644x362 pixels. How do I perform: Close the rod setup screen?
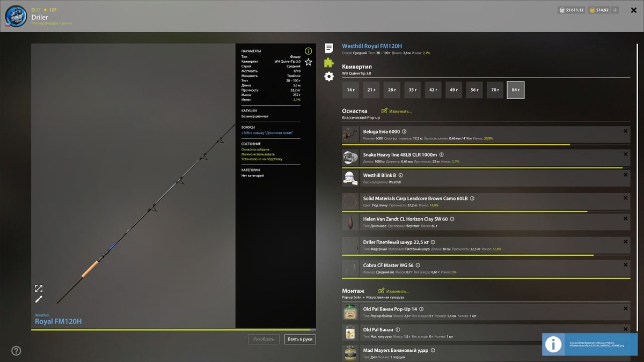(x=633, y=10)
